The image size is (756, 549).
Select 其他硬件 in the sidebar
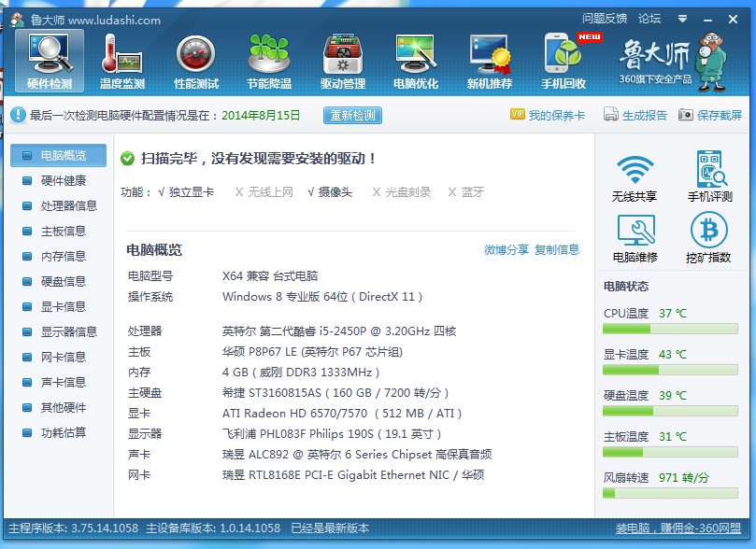58,407
